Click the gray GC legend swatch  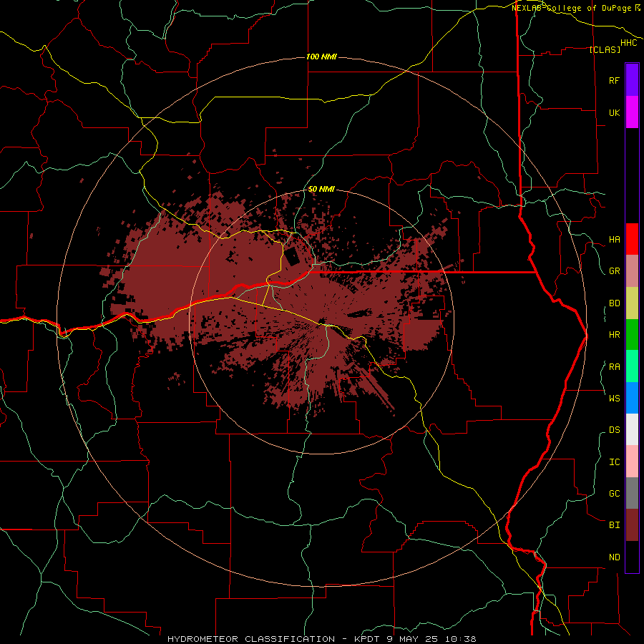tap(632, 493)
